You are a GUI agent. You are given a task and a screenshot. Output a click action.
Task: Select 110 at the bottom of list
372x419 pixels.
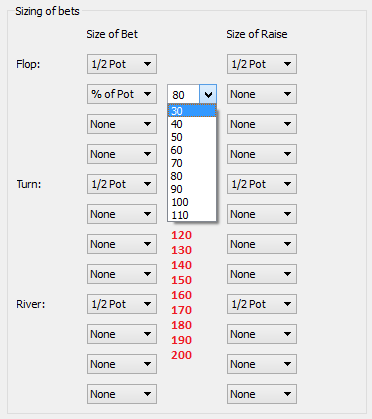192,215
